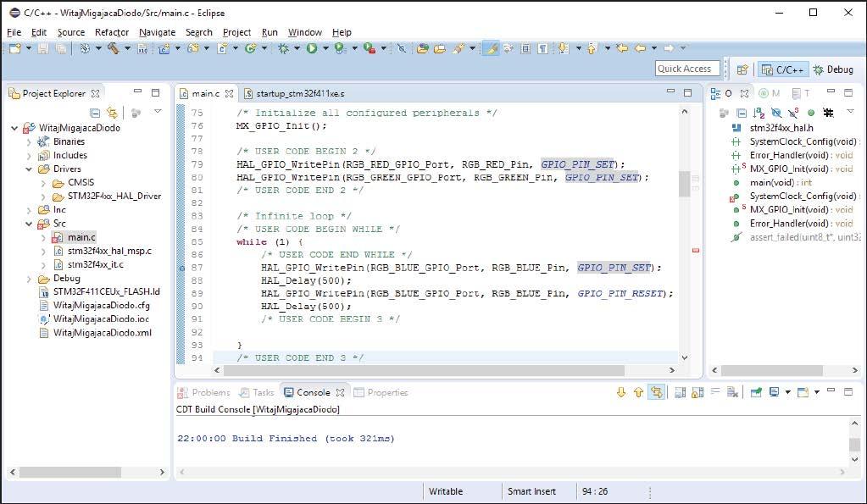Collapse the WitajMigajacaDiodo project node

pos(14,128)
